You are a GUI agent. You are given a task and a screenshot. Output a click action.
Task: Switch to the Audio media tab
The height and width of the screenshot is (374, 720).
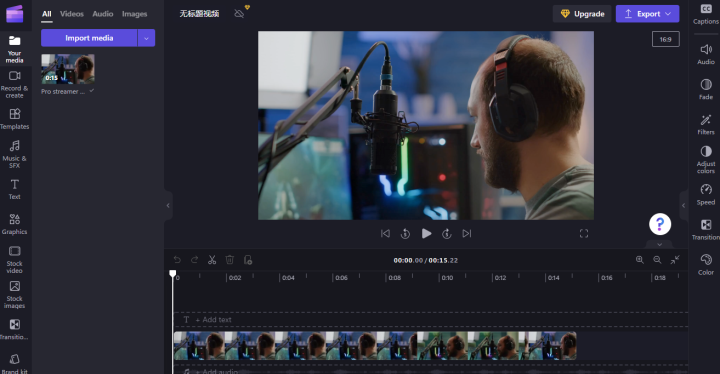[x=102, y=14]
